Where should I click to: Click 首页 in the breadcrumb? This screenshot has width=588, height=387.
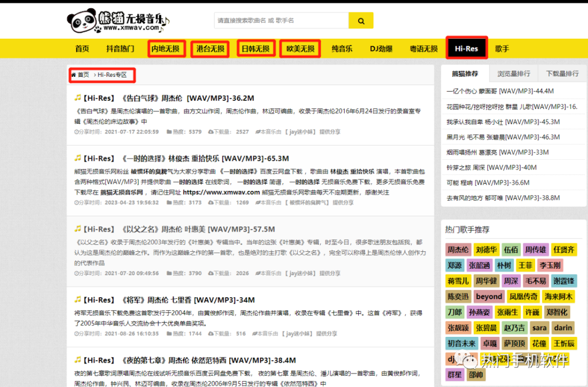(83, 75)
